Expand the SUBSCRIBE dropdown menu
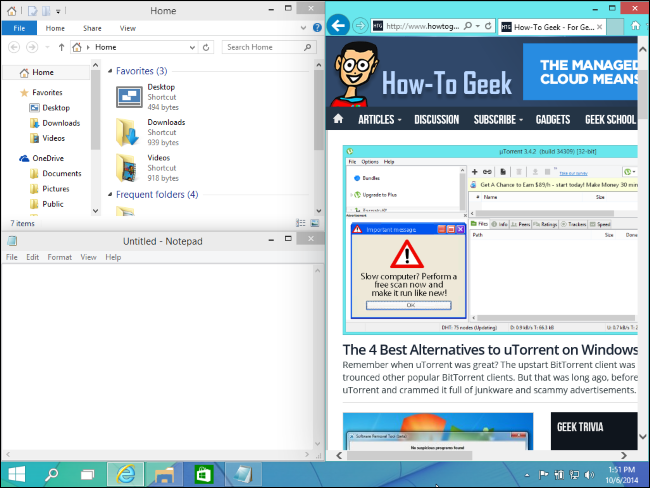This screenshot has height=488, width=650. coord(498,119)
